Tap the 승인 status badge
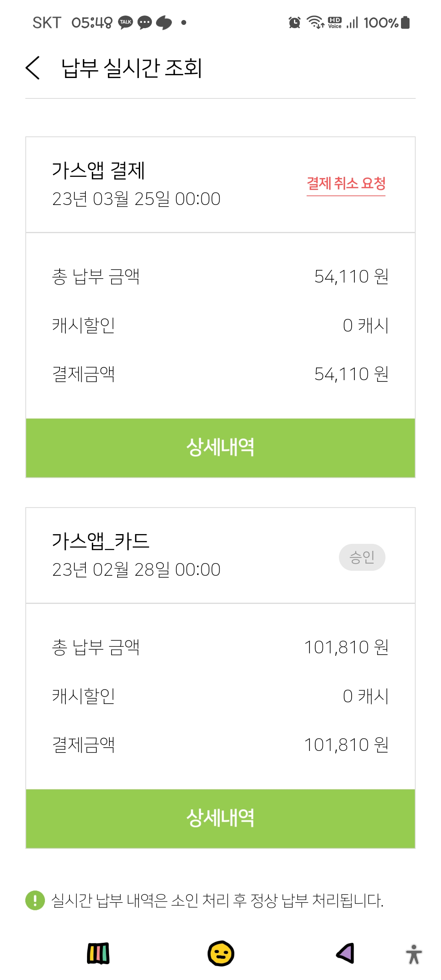Image resolution: width=441 pixels, height=980 pixels. coord(362,557)
